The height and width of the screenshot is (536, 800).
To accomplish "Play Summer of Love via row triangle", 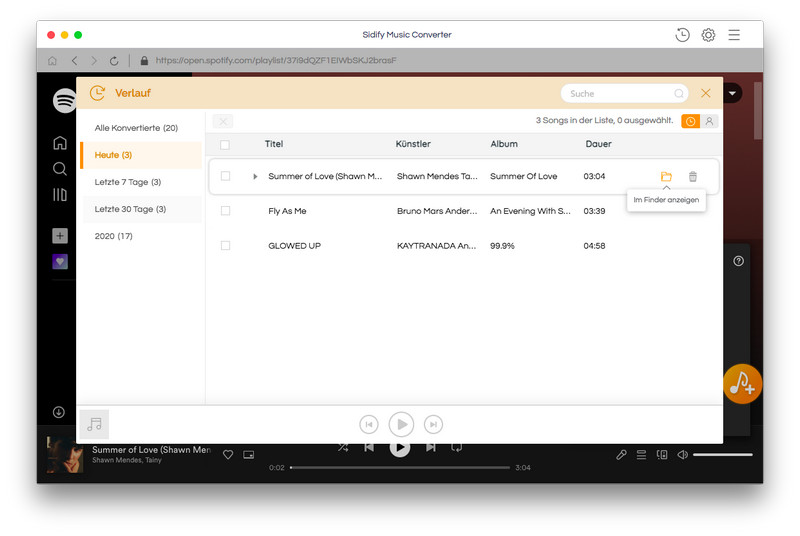I will pos(255,176).
